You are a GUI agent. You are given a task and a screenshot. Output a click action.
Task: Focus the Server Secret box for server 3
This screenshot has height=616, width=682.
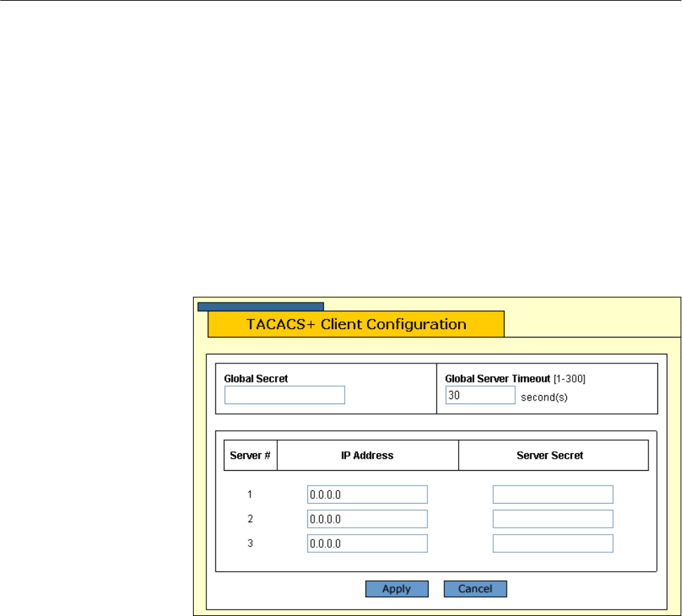pos(553,544)
